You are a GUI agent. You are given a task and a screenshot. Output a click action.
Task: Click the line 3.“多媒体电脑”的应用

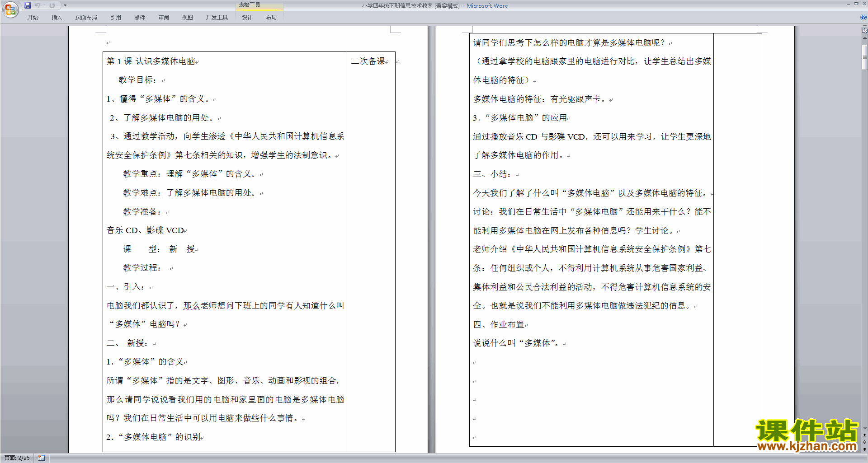(520, 118)
